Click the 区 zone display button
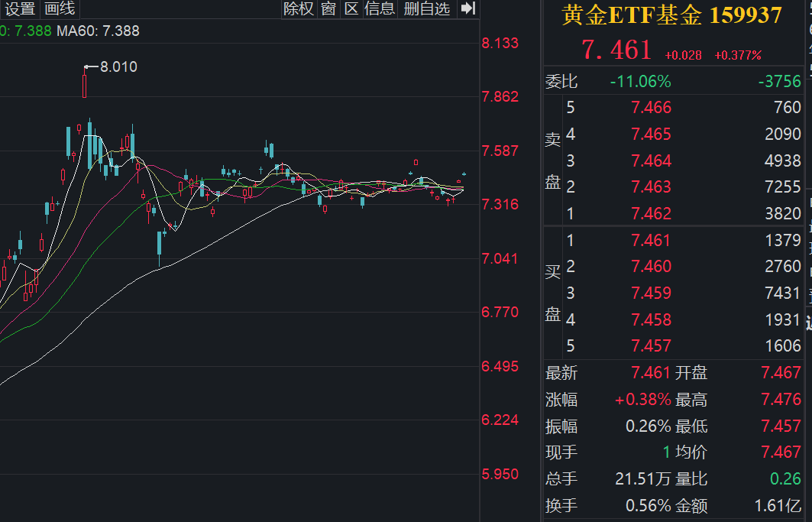The image size is (812, 522). (351, 10)
